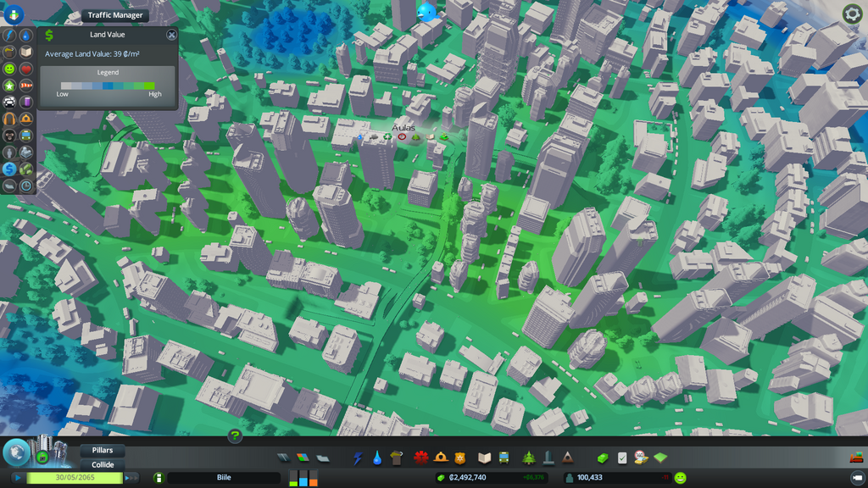The width and height of the screenshot is (868, 488).
Task: Open the Water info view
Action: click(x=26, y=36)
